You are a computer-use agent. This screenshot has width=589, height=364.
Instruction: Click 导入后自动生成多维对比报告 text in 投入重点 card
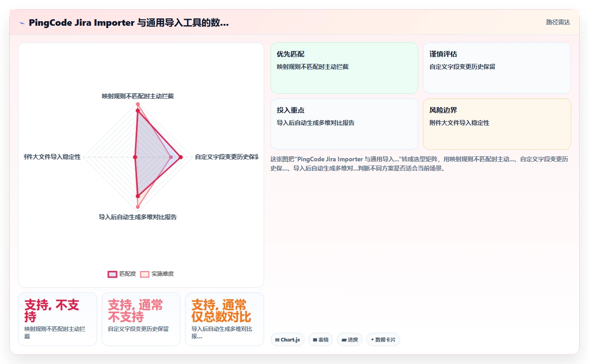(315, 123)
